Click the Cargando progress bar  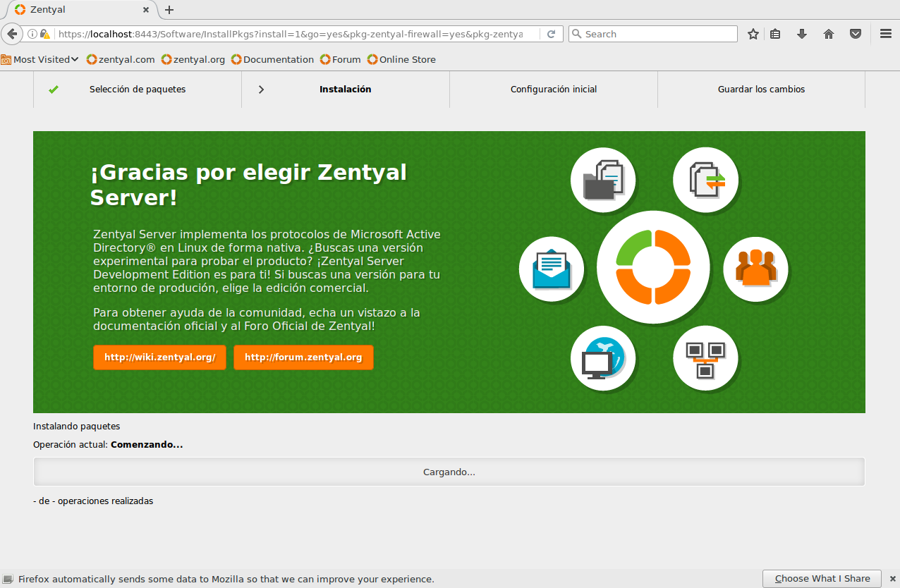tap(449, 472)
